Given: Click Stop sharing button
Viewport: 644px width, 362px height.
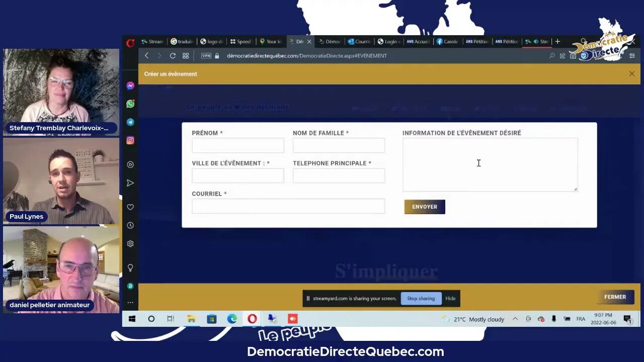Looking at the screenshot, I should coord(421,299).
